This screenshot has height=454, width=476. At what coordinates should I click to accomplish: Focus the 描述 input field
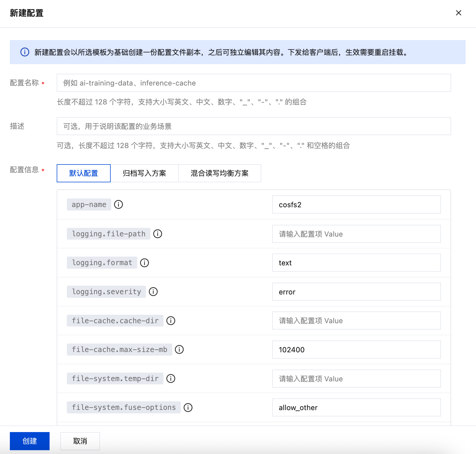254,126
